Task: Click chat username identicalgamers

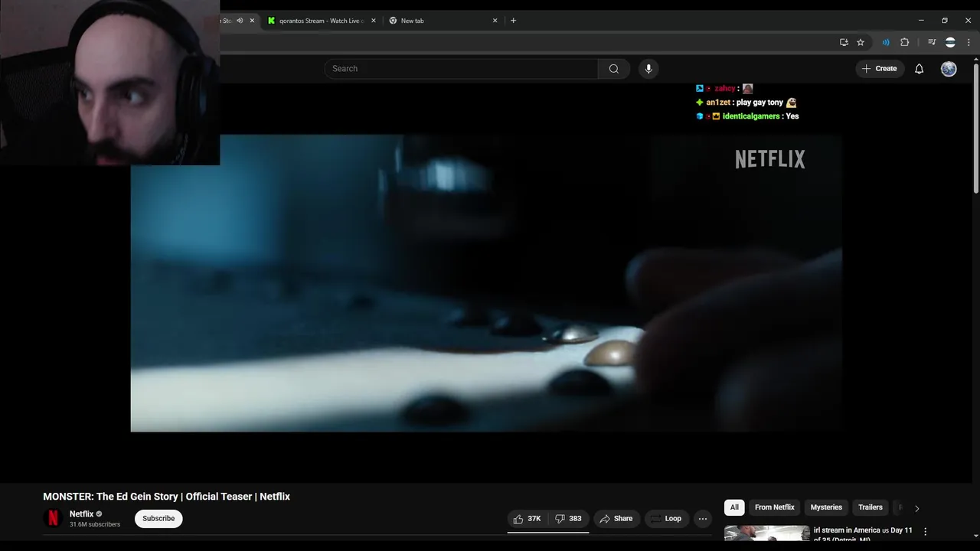Action: coord(751,116)
